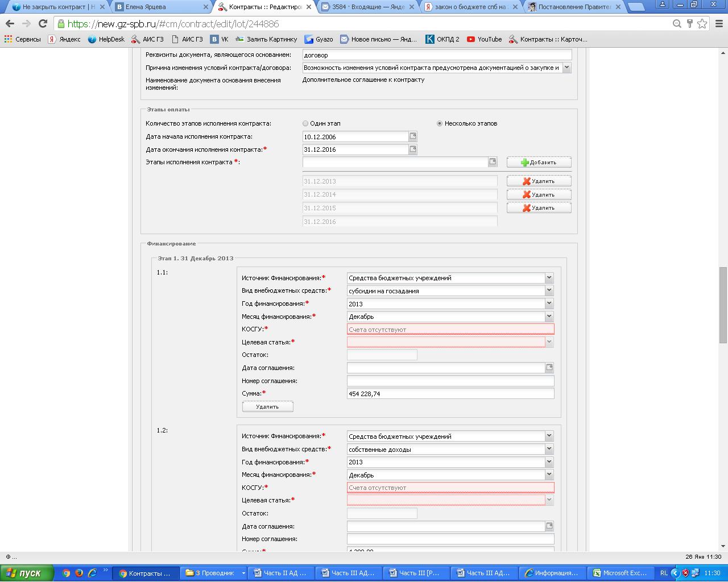Click the Добавить button for contract stages
This screenshot has height=582, width=728.
(539, 162)
